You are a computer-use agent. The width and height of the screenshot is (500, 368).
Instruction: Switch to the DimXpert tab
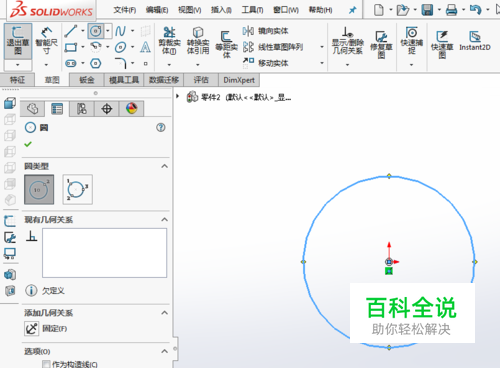(x=239, y=80)
